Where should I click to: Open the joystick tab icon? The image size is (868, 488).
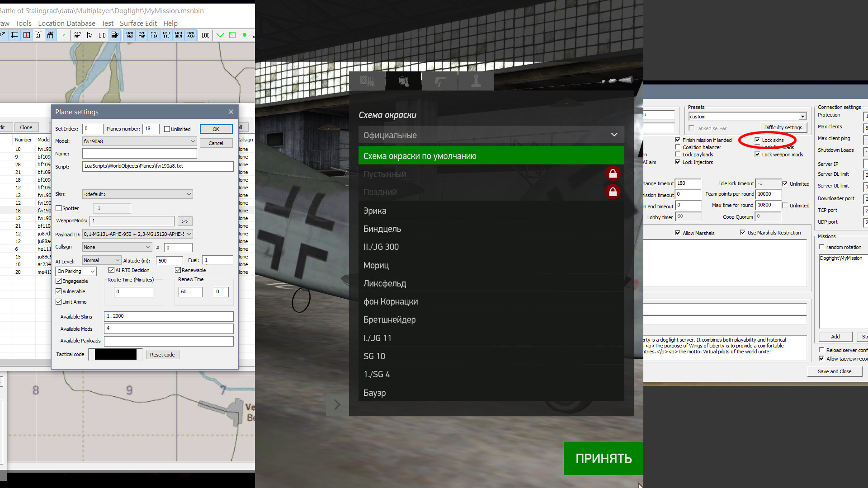(x=476, y=81)
